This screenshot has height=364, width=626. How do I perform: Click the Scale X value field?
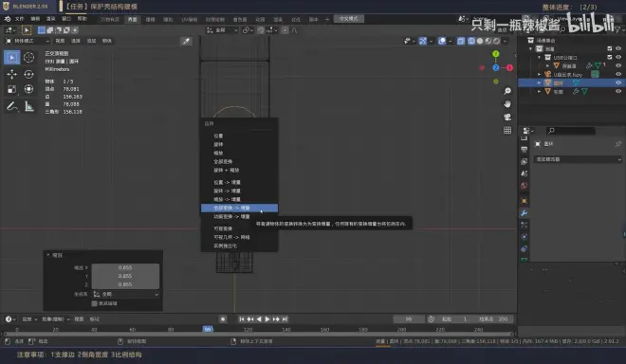(x=125, y=267)
